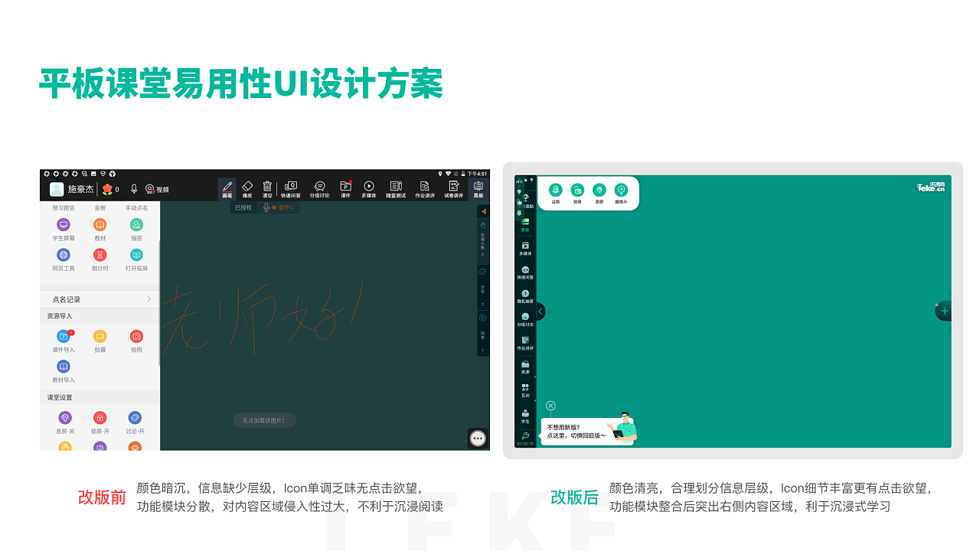Open 资源 folder in new version sidebar
Image resolution: width=980 pixels, height=551 pixels.
[x=525, y=367]
